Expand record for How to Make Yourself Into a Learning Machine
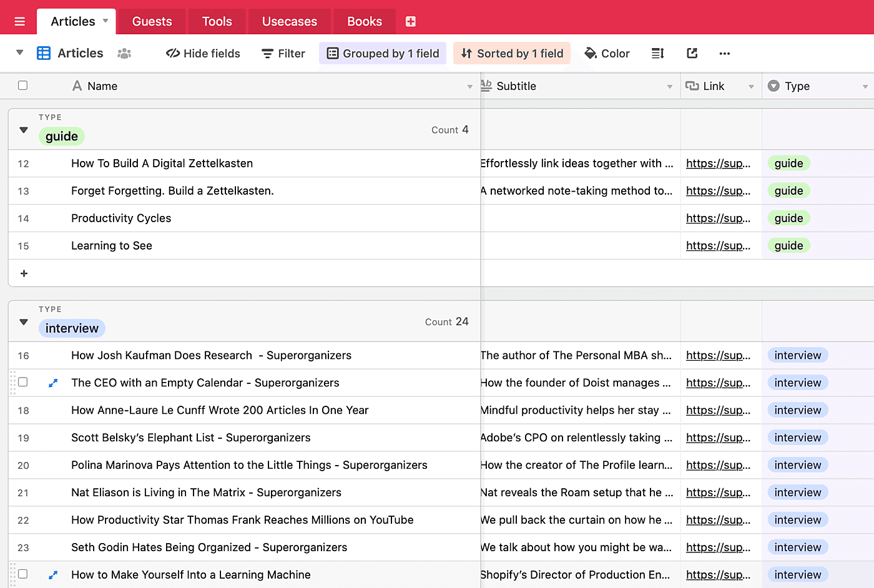874x588 pixels. tap(53, 575)
